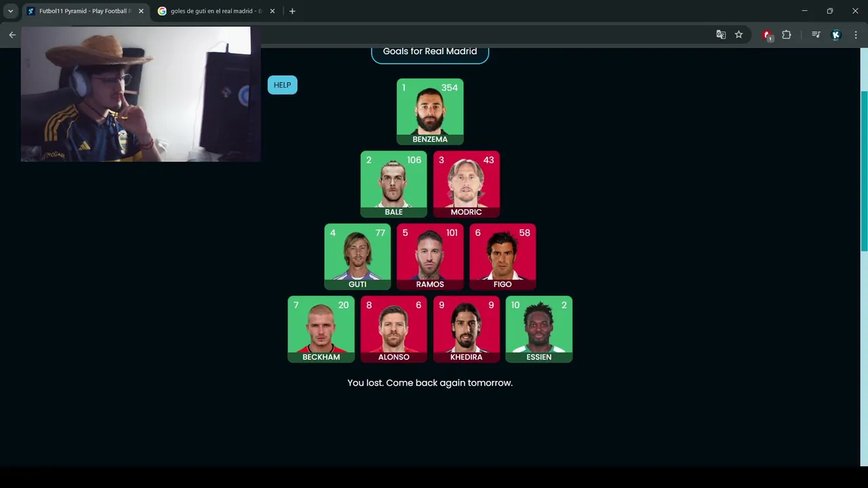Screen dimensions: 868x488
Task: Click the browser back arrow
Action: click(12, 35)
